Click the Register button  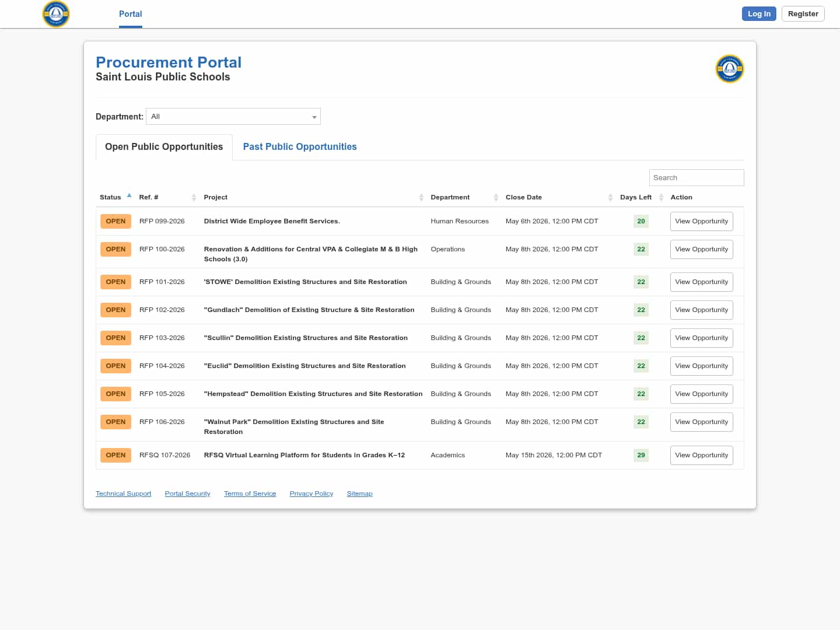coord(803,14)
